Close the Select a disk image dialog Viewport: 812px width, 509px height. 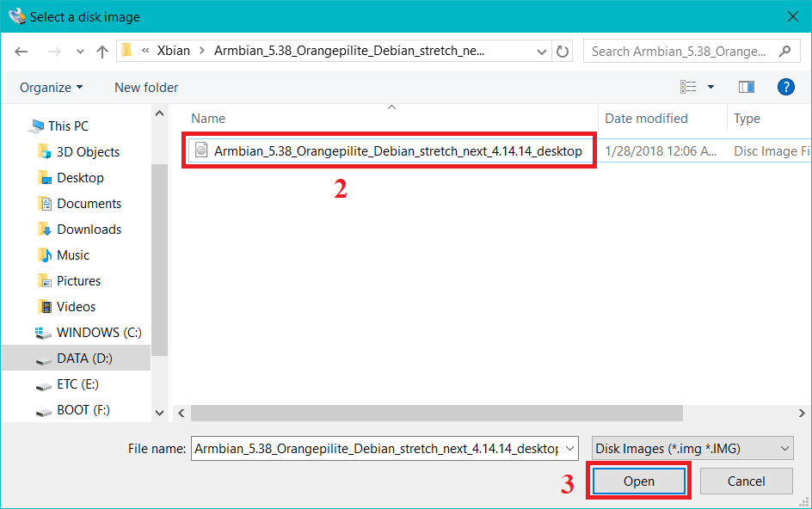point(792,16)
